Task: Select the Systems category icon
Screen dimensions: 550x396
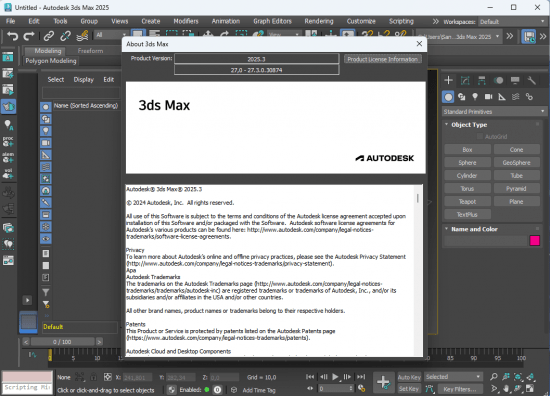Action: click(x=529, y=97)
